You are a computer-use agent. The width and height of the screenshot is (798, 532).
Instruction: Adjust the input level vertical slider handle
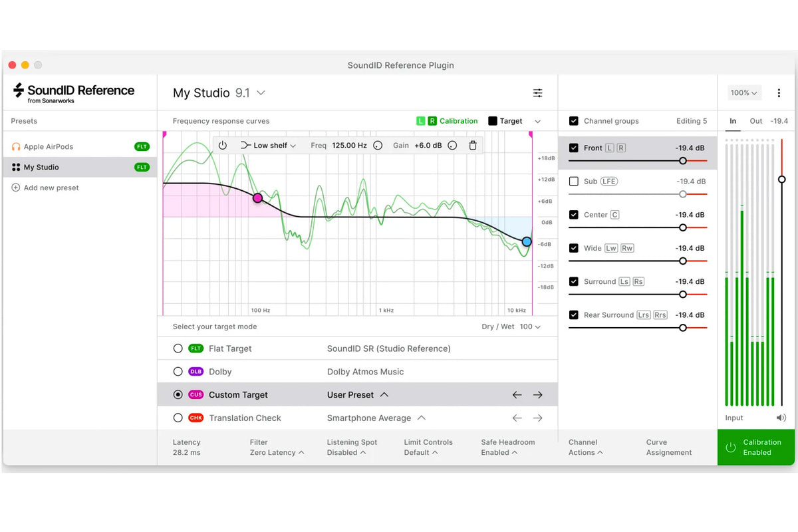click(782, 180)
